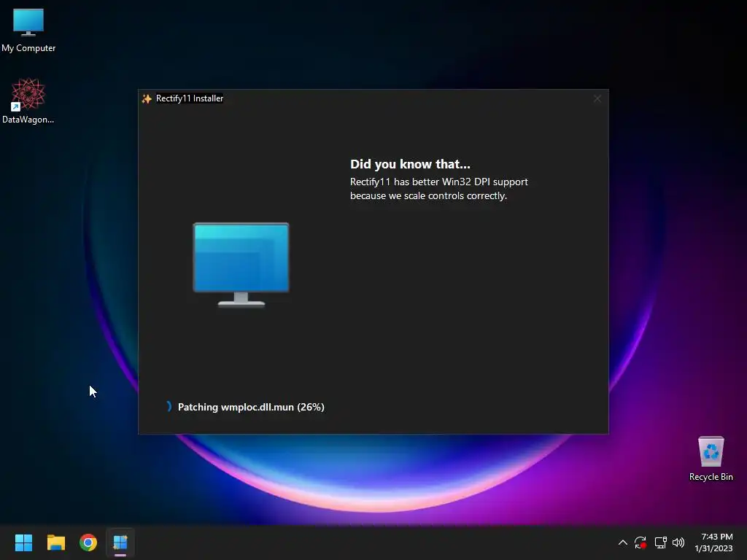The image size is (747, 560).
Task: Click the Rectify11 Installer sparkle title icon
Action: click(x=147, y=98)
